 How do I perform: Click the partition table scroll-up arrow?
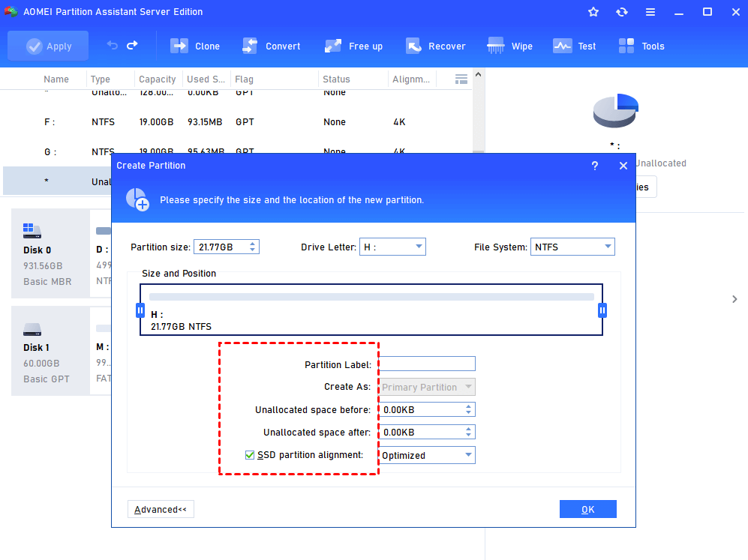pyautogui.click(x=479, y=75)
